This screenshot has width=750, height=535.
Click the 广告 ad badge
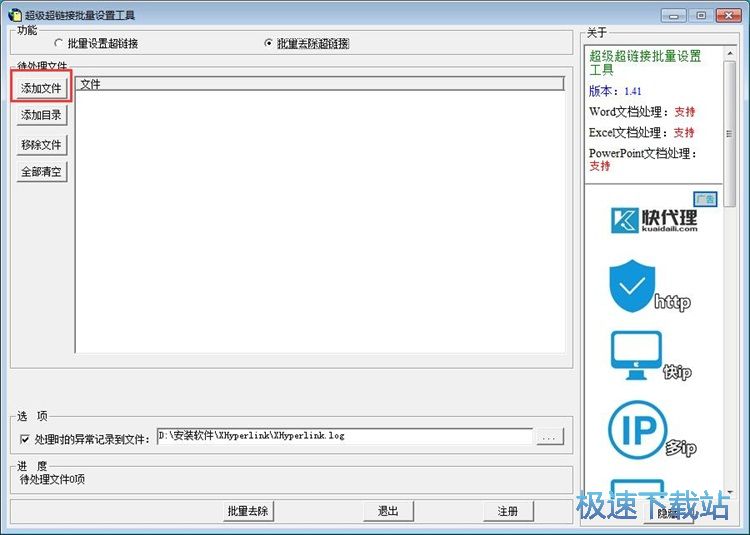[x=705, y=198]
